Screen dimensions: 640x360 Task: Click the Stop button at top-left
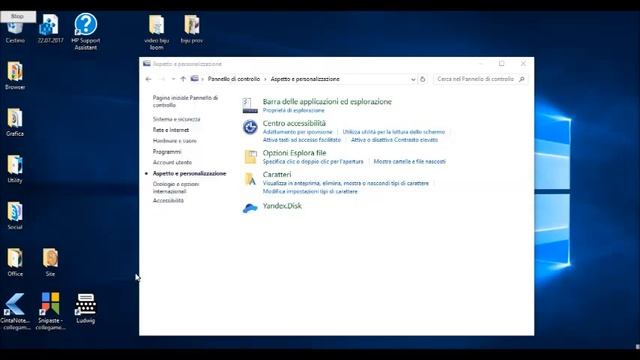18,16
